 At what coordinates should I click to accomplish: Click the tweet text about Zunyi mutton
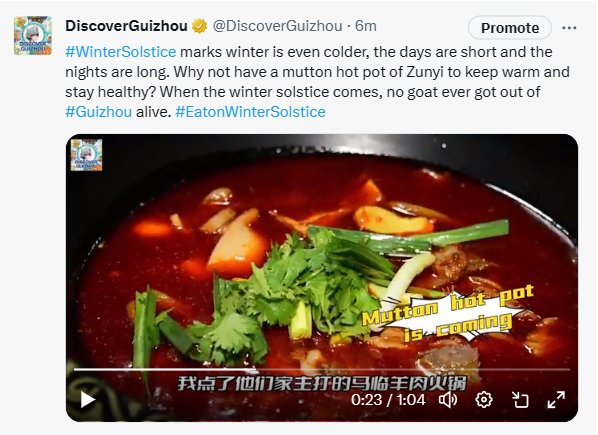tap(317, 82)
